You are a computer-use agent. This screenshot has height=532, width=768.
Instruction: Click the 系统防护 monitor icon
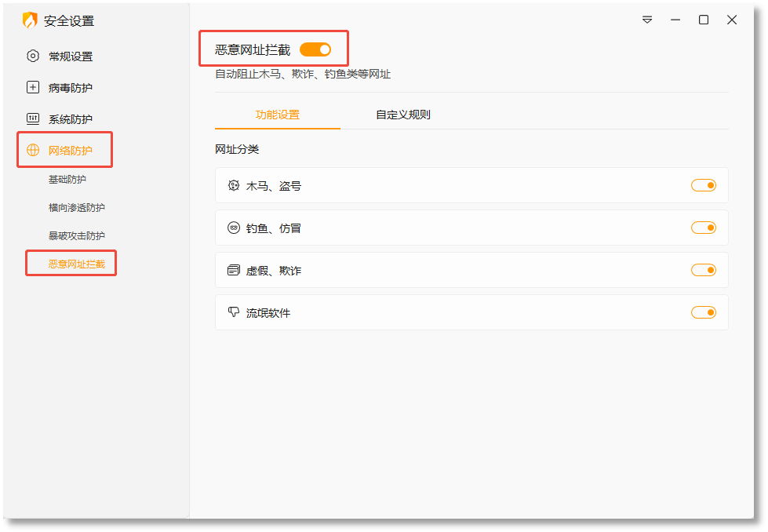pos(33,118)
